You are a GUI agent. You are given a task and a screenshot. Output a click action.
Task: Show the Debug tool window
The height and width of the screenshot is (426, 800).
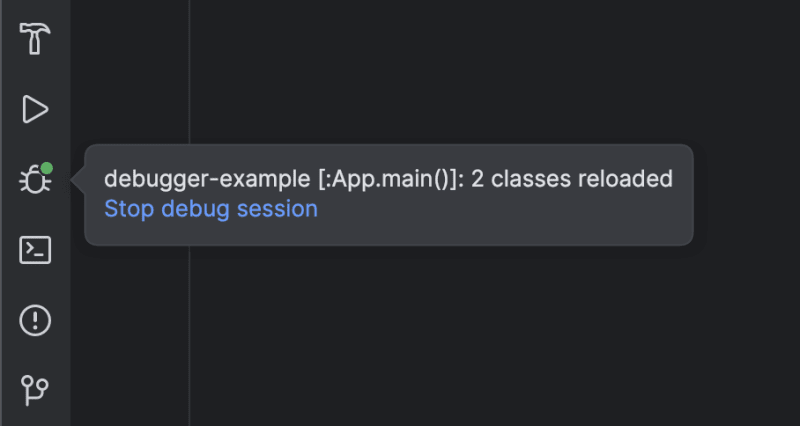point(34,181)
